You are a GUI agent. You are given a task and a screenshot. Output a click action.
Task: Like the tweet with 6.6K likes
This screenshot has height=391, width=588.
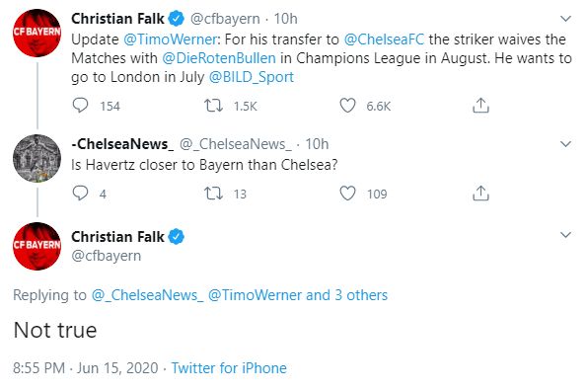[x=347, y=106]
